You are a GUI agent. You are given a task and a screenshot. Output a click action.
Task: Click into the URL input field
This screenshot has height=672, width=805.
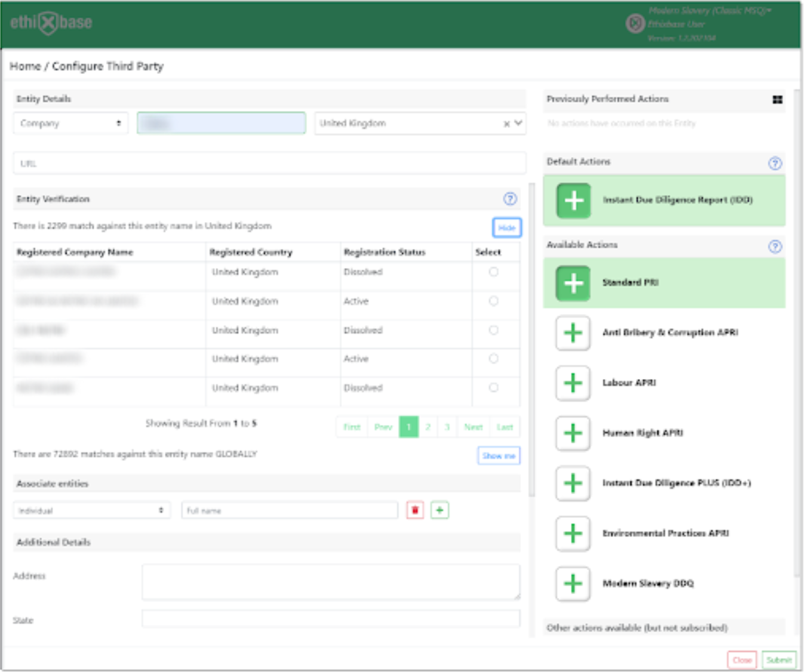(269, 164)
